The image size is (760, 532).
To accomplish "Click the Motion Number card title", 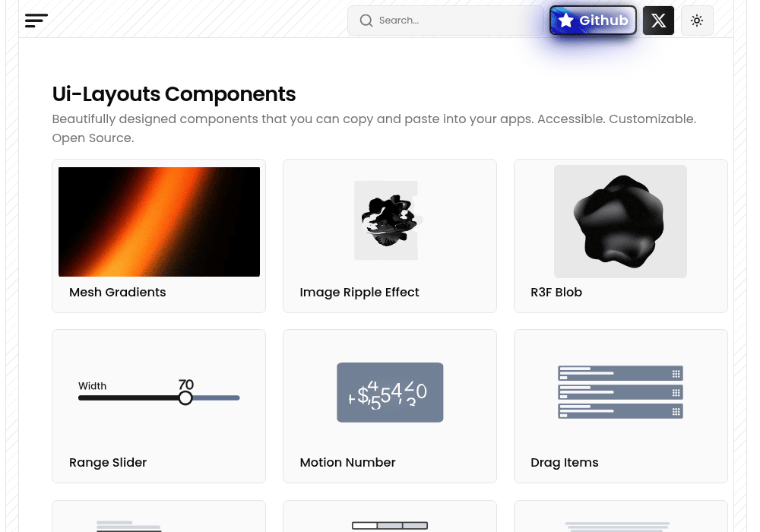I will click(347, 462).
